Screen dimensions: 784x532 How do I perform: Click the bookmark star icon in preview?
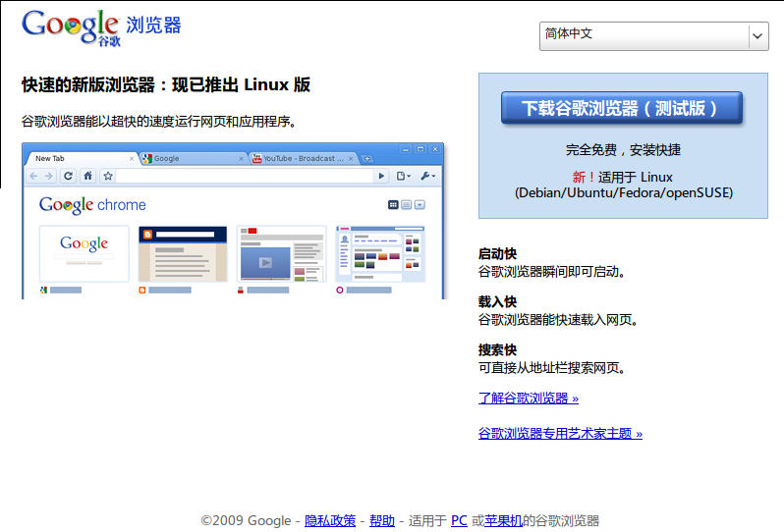coord(108,176)
